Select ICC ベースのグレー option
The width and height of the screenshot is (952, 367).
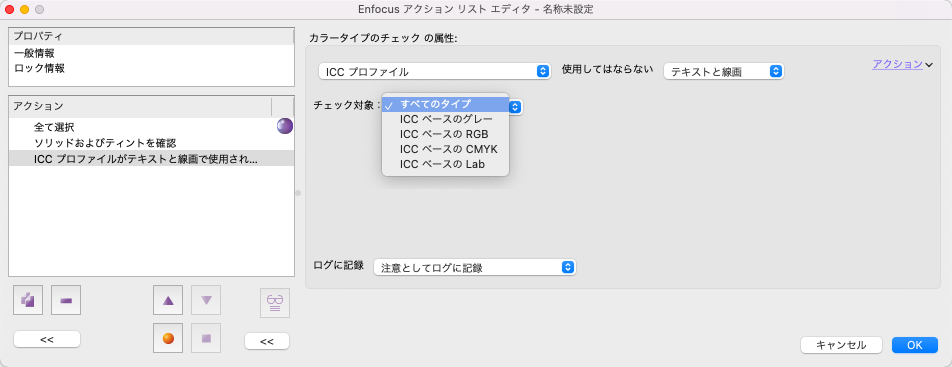[x=446, y=119]
